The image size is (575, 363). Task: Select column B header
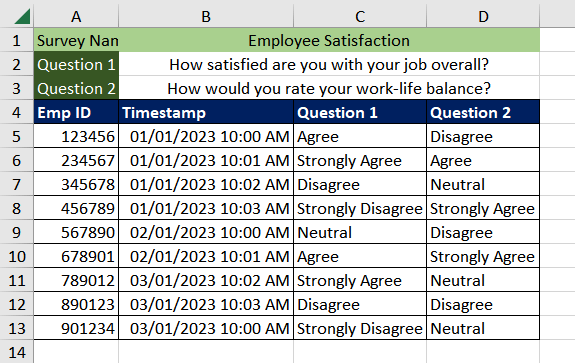click(206, 16)
